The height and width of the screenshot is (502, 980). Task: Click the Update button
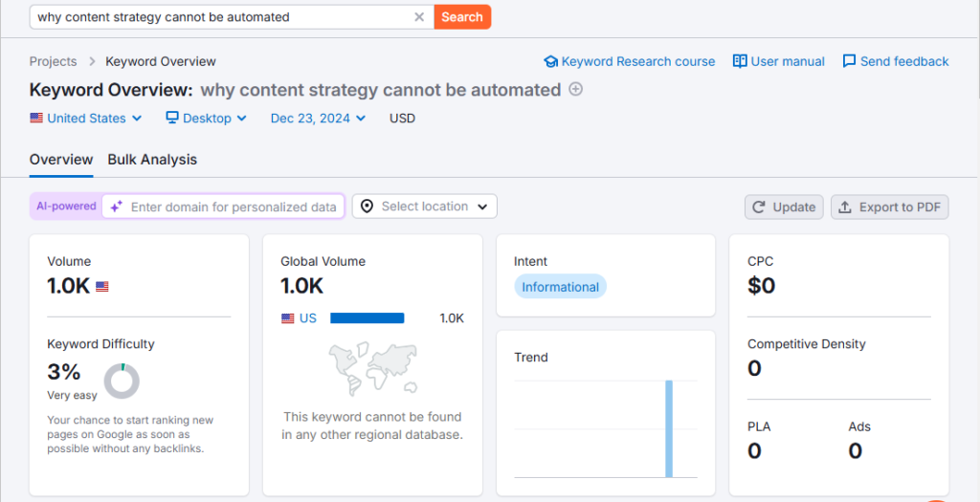pos(784,207)
